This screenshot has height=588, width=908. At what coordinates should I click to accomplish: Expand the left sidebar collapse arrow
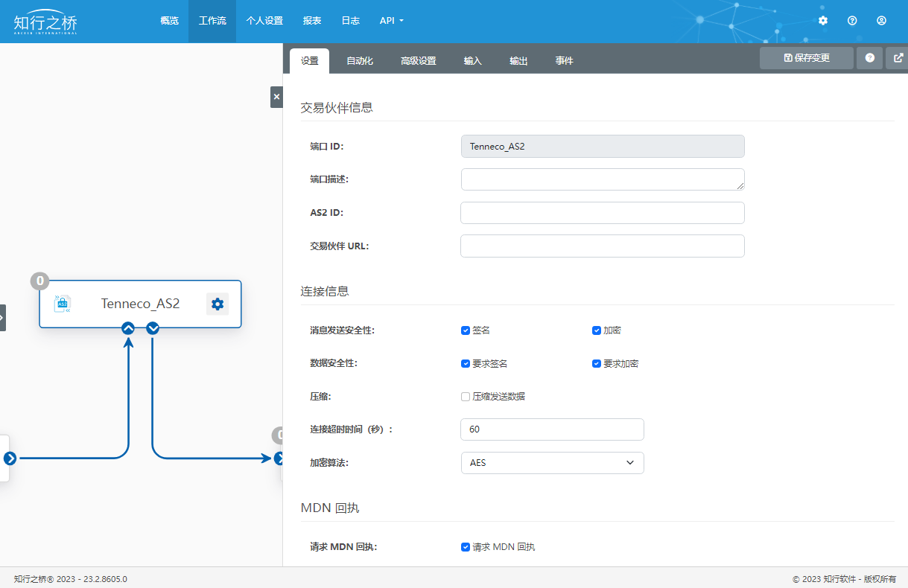point(2,318)
